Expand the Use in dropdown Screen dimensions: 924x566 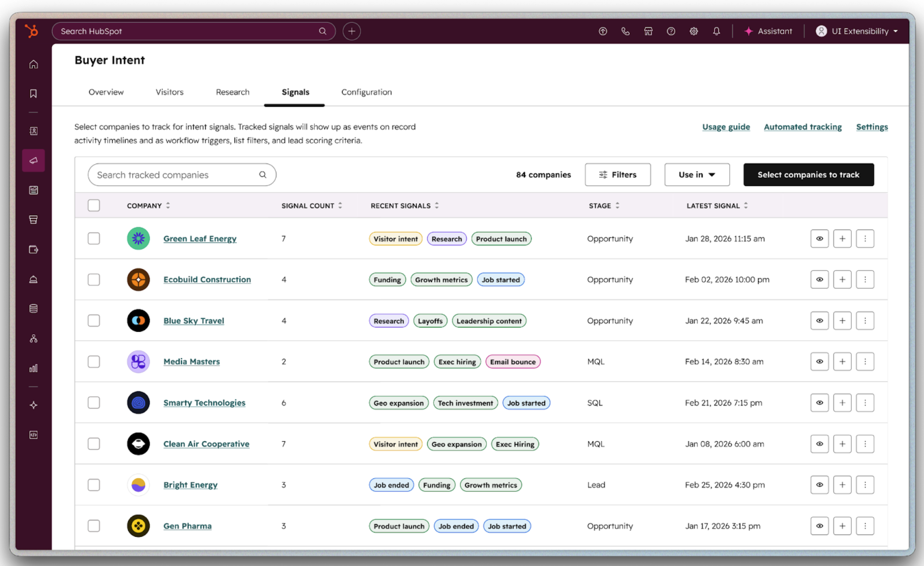[697, 174]
